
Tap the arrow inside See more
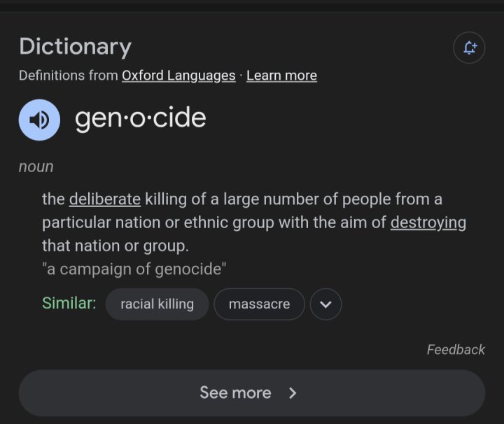pos(292,393)
